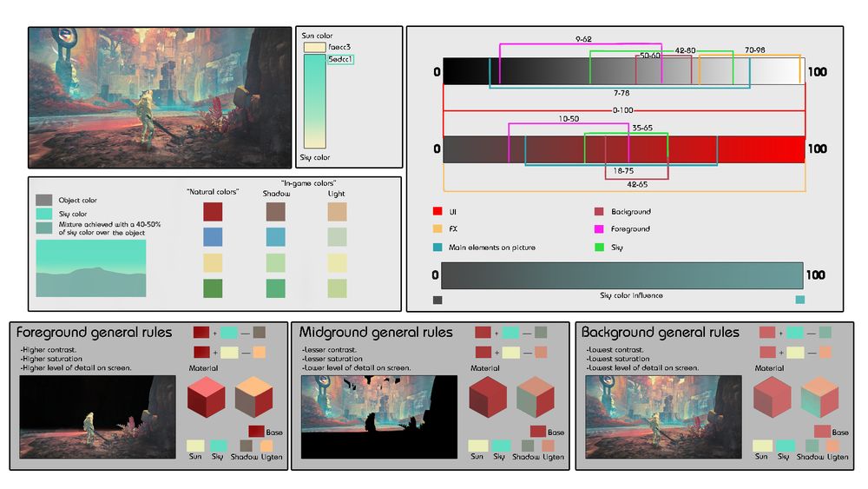Select the green Natural colors swatch

coord(213,288)
